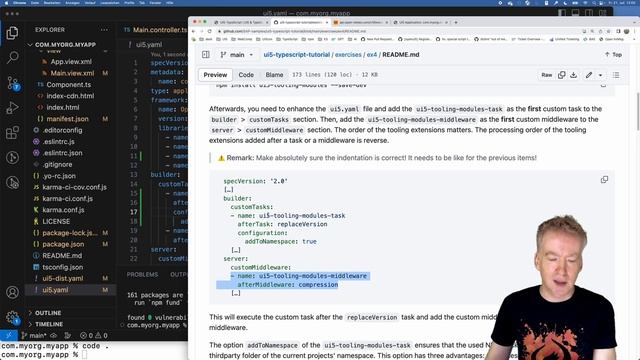
Task: Open Extensions view in VS Code
Action: 12,133
